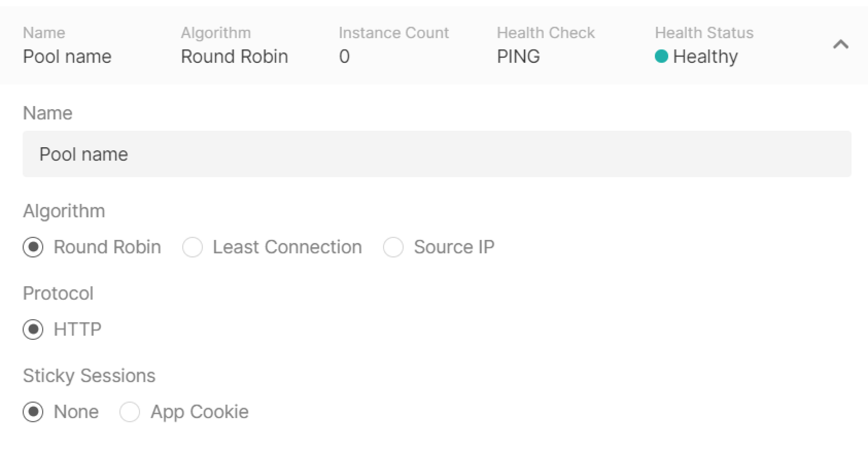Set Sticky Sessions to None
The height and width of the screenshot is (450, 868).
[x=33, y=412]
